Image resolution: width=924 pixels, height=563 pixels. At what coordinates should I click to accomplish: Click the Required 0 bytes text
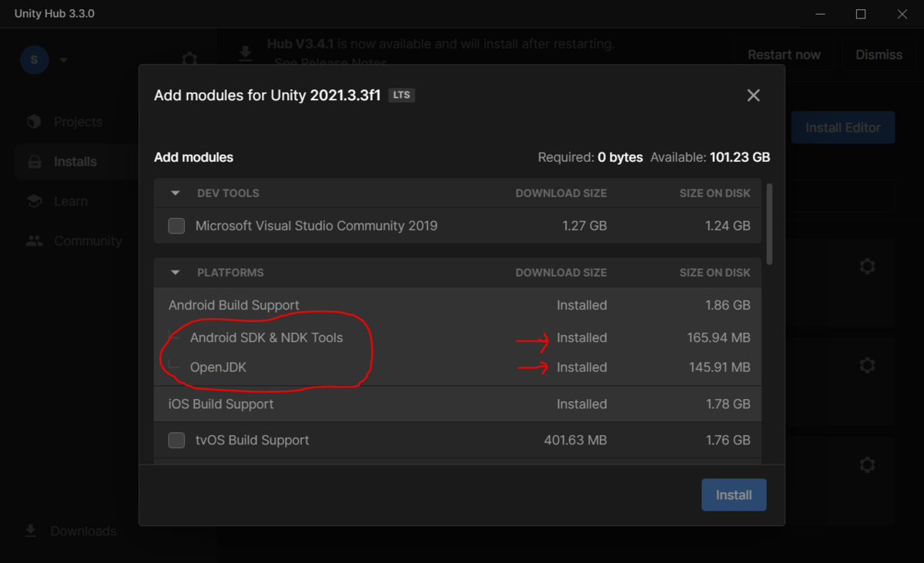(x=590, y=157)
